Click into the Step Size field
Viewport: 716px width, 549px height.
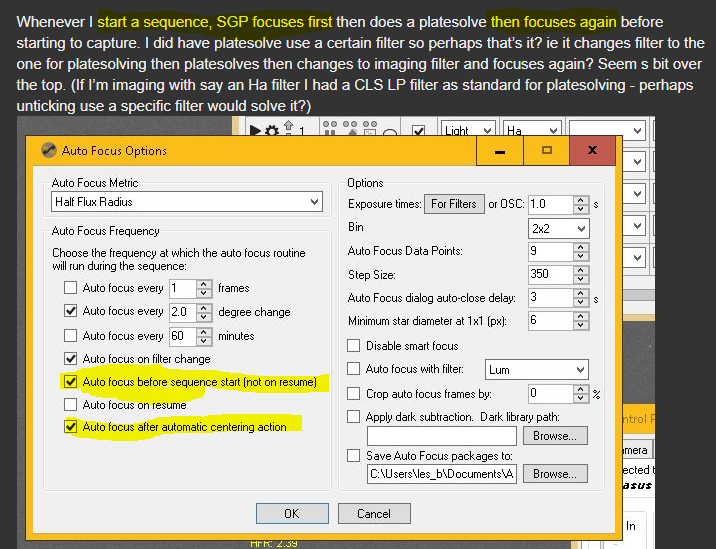[x=549, y=273]
